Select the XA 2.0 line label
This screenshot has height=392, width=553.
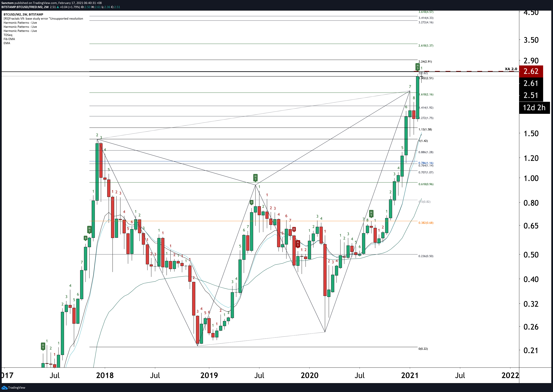click(511, 69)
